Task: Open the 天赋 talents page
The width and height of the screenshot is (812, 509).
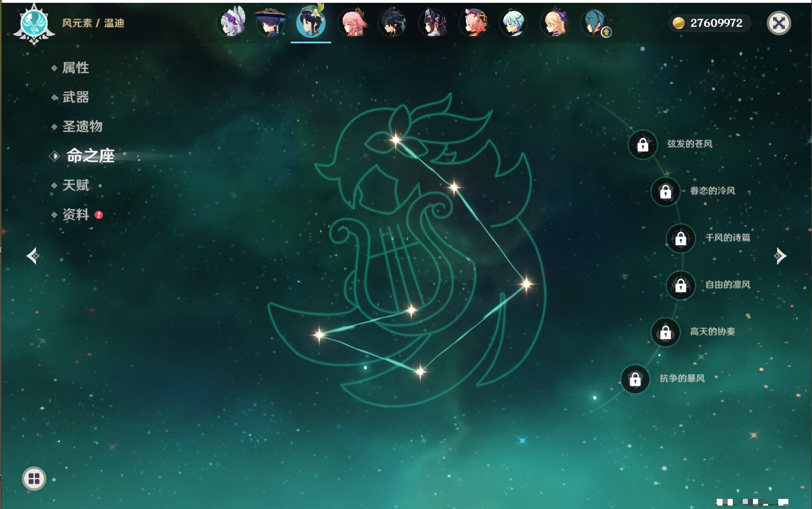Action: point(75,185)
